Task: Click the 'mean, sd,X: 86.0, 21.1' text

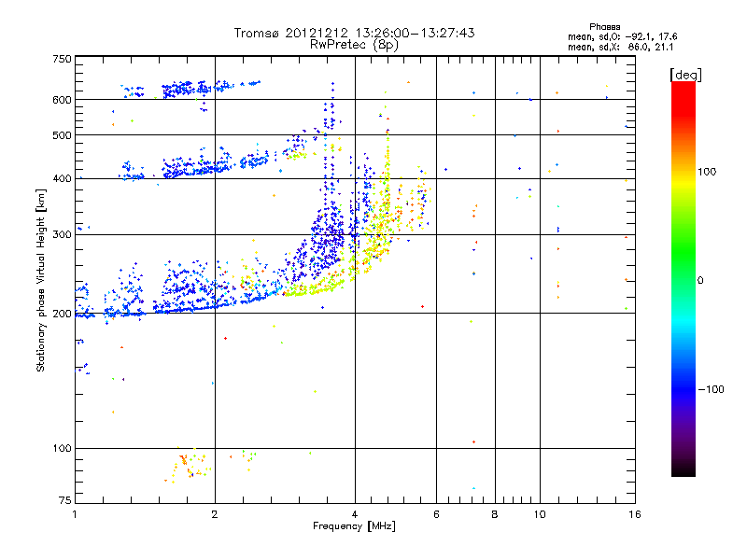Action: point(620,48)
